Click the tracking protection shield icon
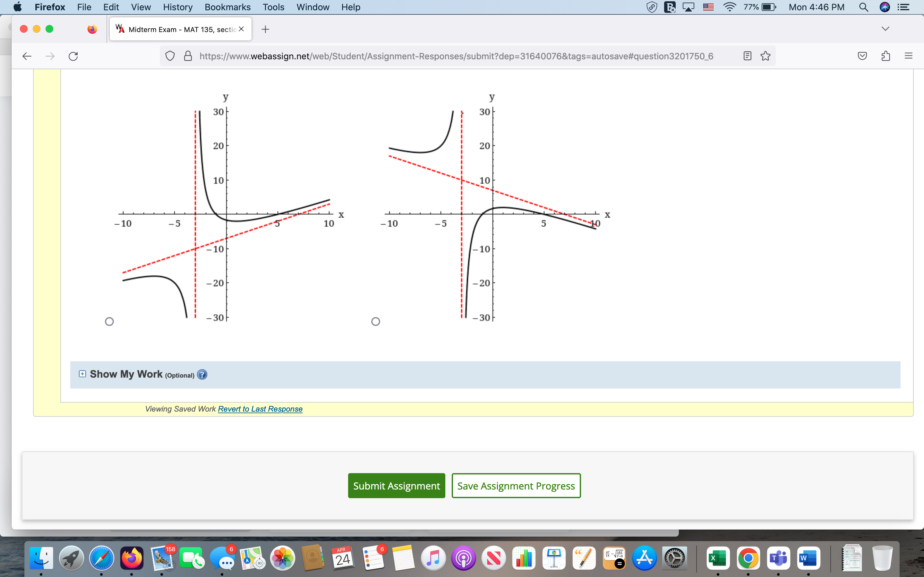This screenshot has height=577, width=924. (x=170, y=56)
